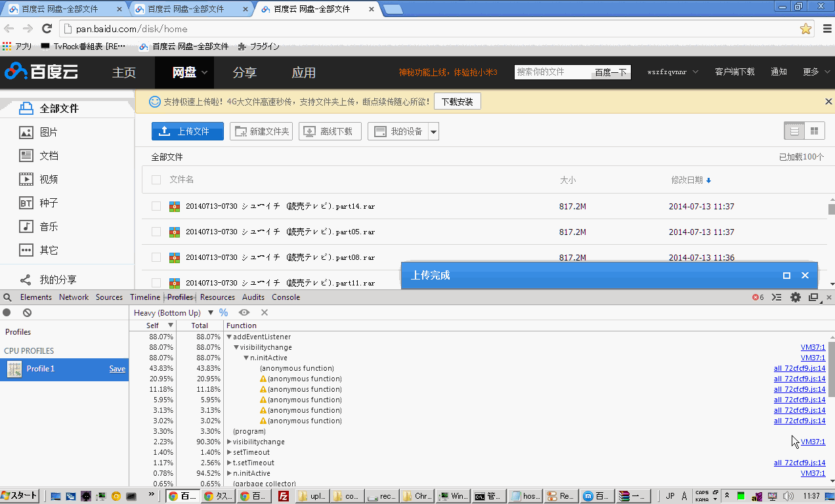Click 离线下载 offline download button
835x504 pixels.
(330, 131)
